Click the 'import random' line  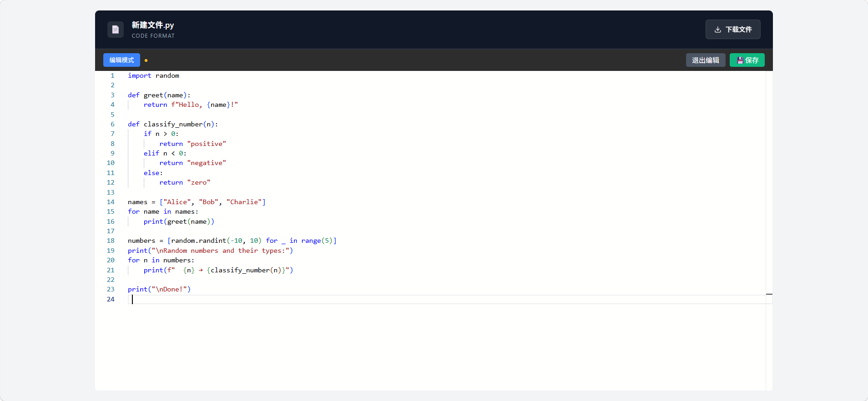pos(153,75)
